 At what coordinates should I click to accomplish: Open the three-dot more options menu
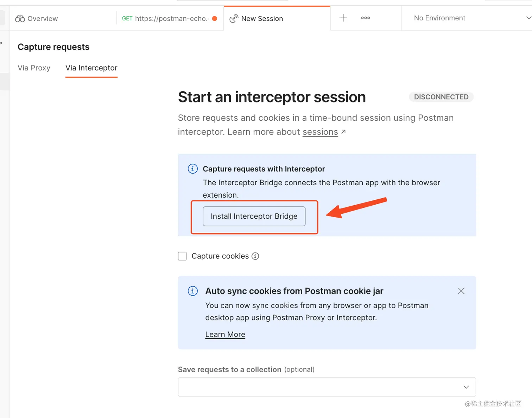[x=365, y=18]
